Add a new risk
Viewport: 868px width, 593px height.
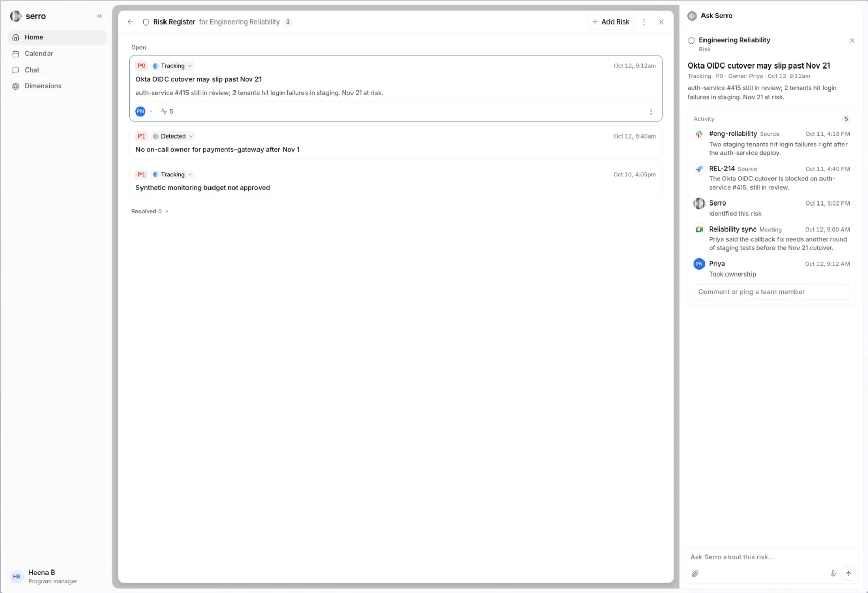click(611, 22)
